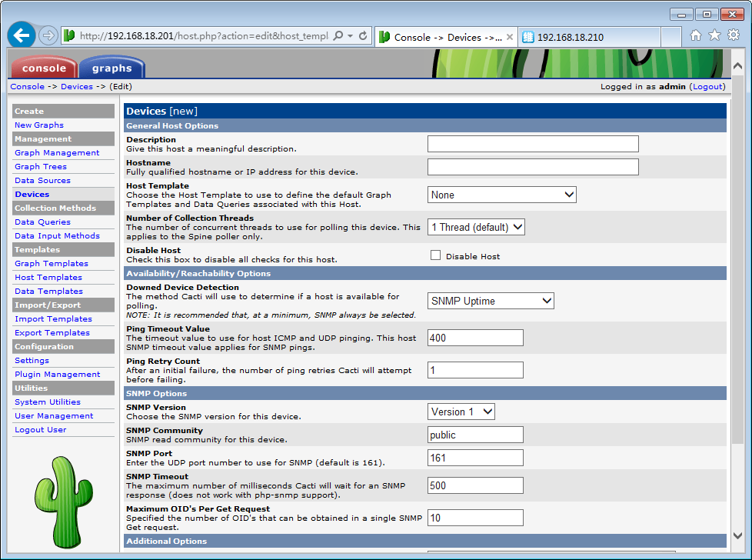752x560 pixels.
Task: Click the refresh page icon
Action: pos(363,35)
